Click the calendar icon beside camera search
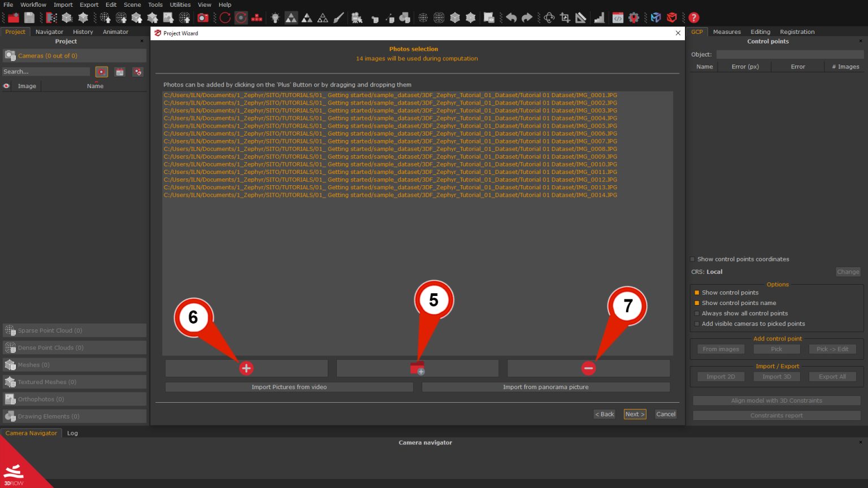The width and height of the screenshot is (868, 488). pyautogui.click(x=120, y=72)
